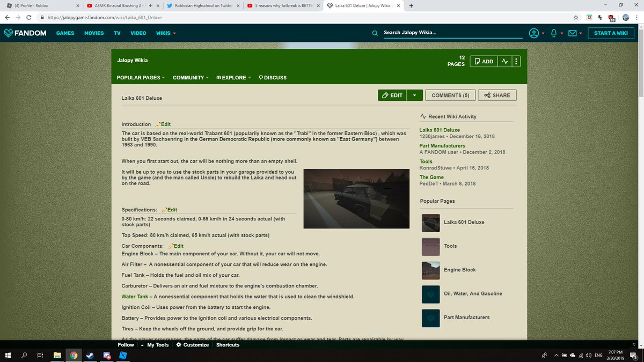Open File Explorer from the taskbar
644x362 pixels.
click(56, 355)
